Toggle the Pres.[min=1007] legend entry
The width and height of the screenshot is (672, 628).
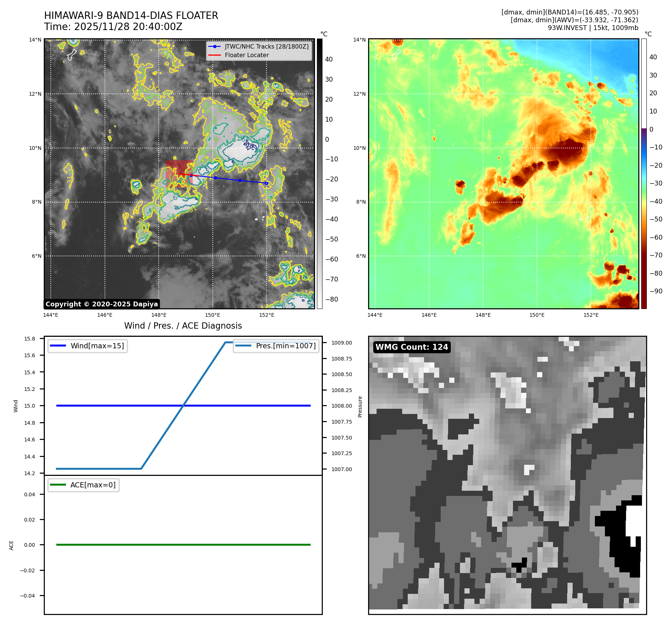coord(276,346)
